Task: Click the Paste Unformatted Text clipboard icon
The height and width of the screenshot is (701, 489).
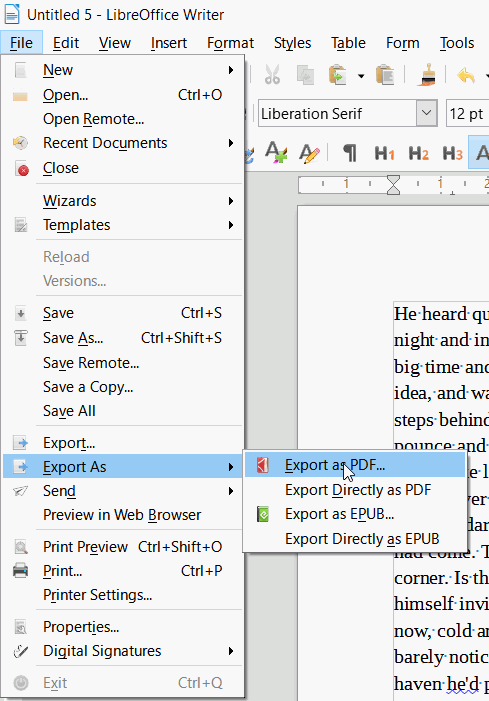Action: tap(385, 75)
